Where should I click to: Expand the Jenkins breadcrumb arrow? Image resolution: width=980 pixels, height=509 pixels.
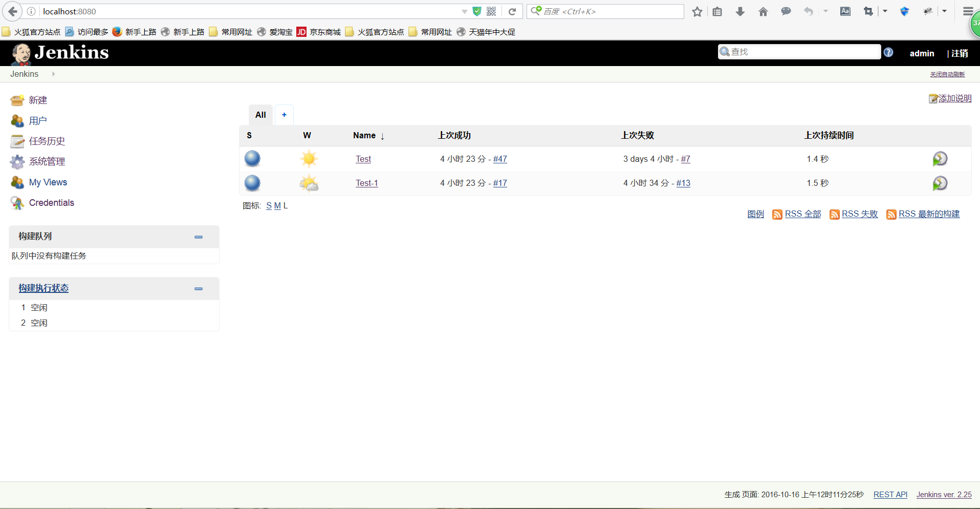pos(53,74)
